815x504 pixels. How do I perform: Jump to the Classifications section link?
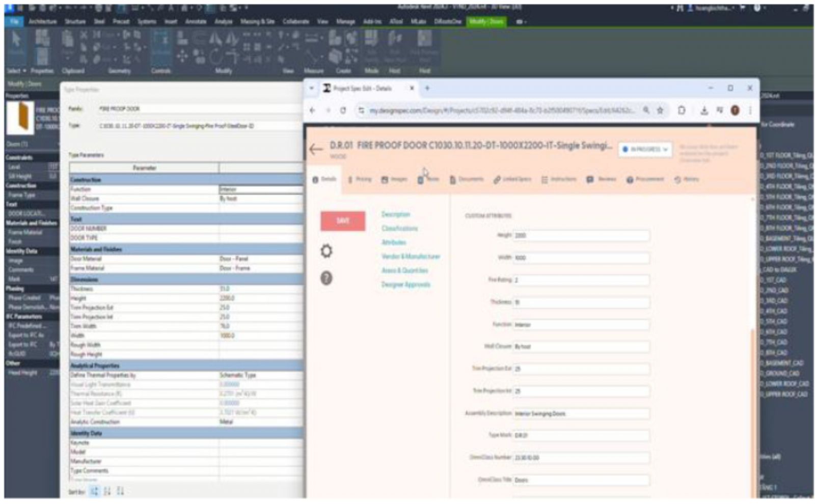399,229
